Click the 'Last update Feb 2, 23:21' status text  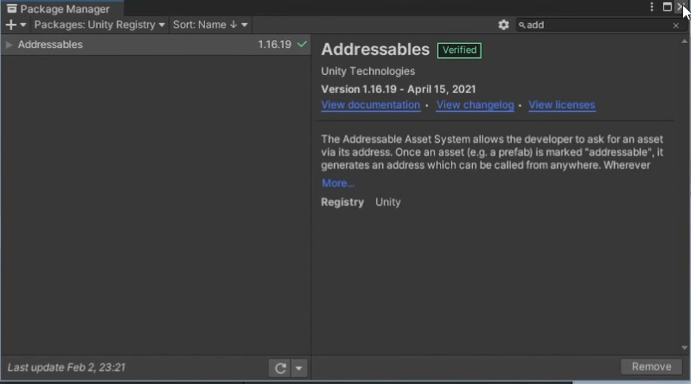(x=67, y=367)
